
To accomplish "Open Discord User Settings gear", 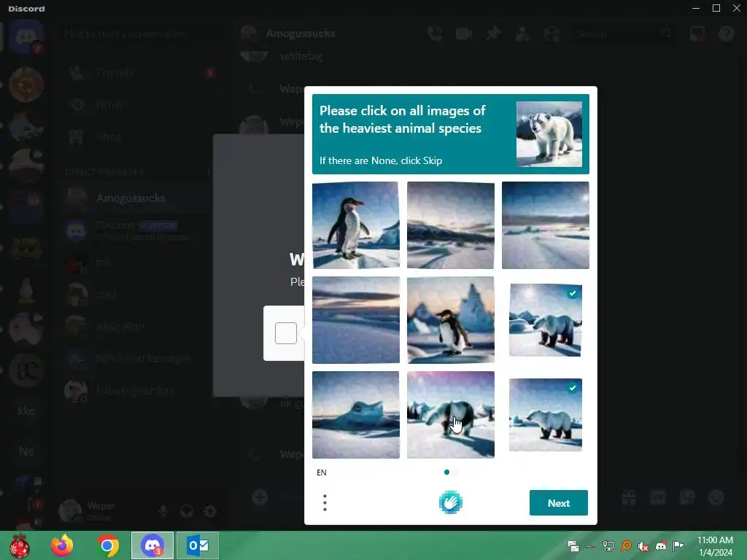I will [x=210, y=511].
